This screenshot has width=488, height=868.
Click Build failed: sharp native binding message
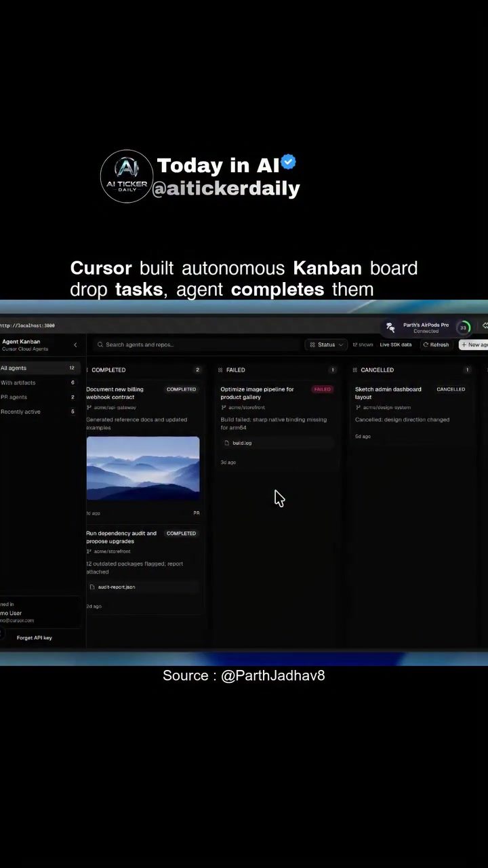pyautogui.click(x=273, y=423)
